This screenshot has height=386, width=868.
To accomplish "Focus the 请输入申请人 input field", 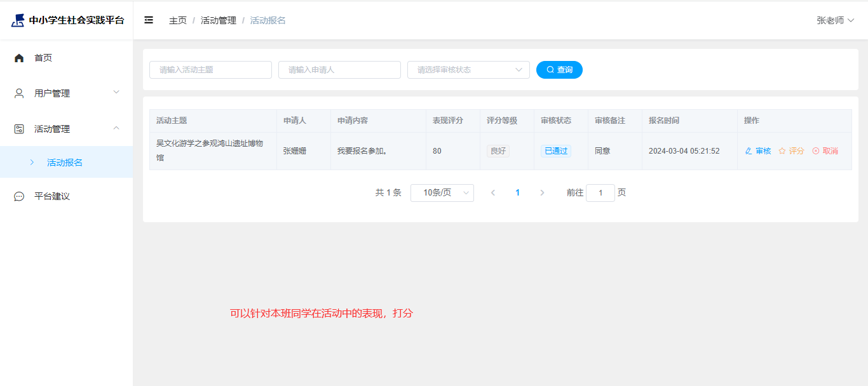I will pyautogui.click(x=339, y=70).
